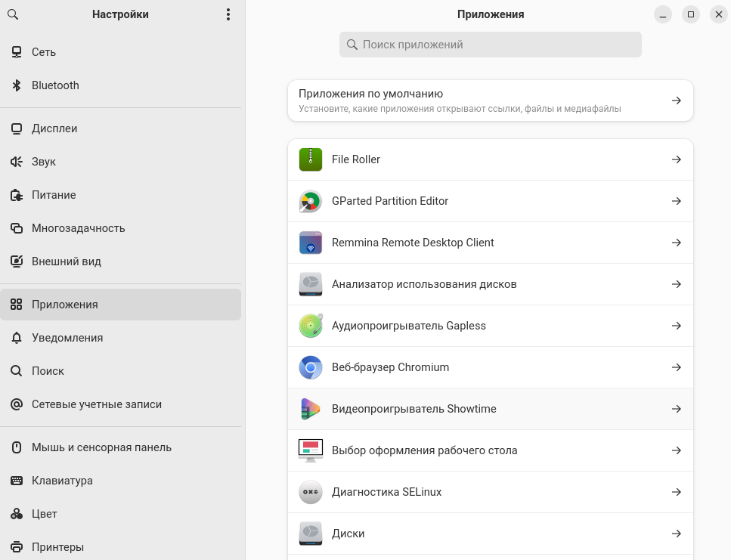Open arrow on Видеопроигрыватель Showtime row
Image resolution: width=731 pixels, height=560 pixels.
pos(677,409)
